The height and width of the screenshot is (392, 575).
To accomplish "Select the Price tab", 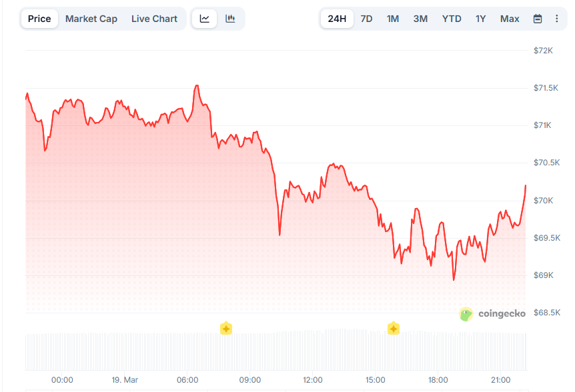I will pos(39,19).
